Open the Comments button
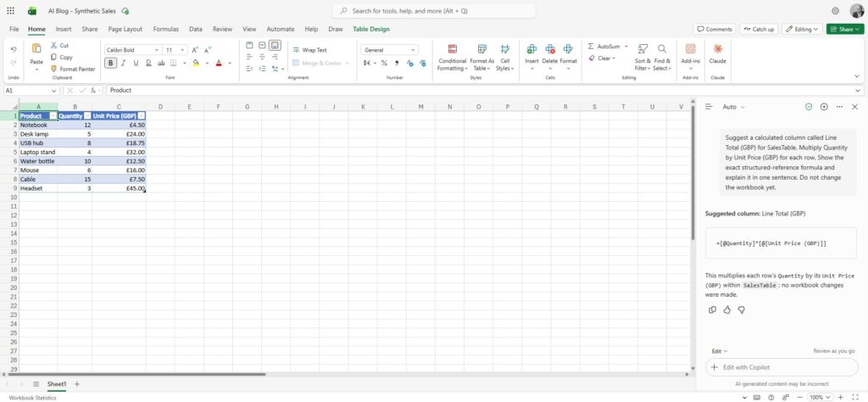The height and width of the screenshot is (402, 868). [714, 29]
